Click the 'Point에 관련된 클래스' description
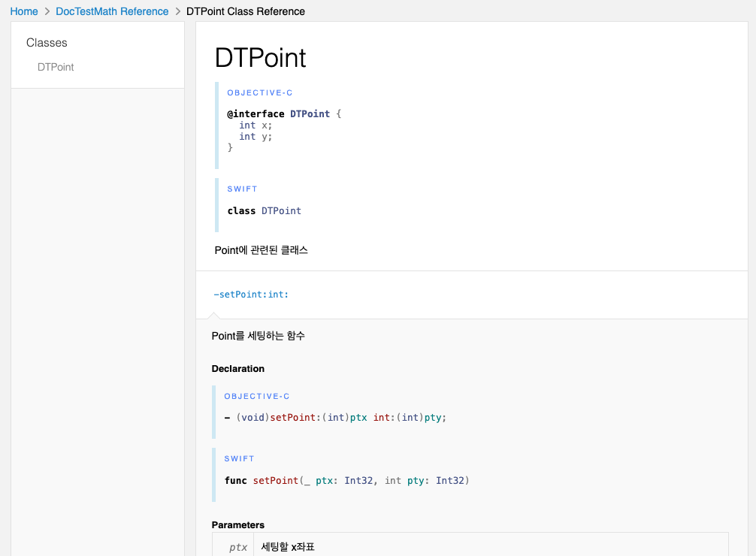Image resolution: width=756 pixels, height=556 pixels. click(x=262, y=249)
